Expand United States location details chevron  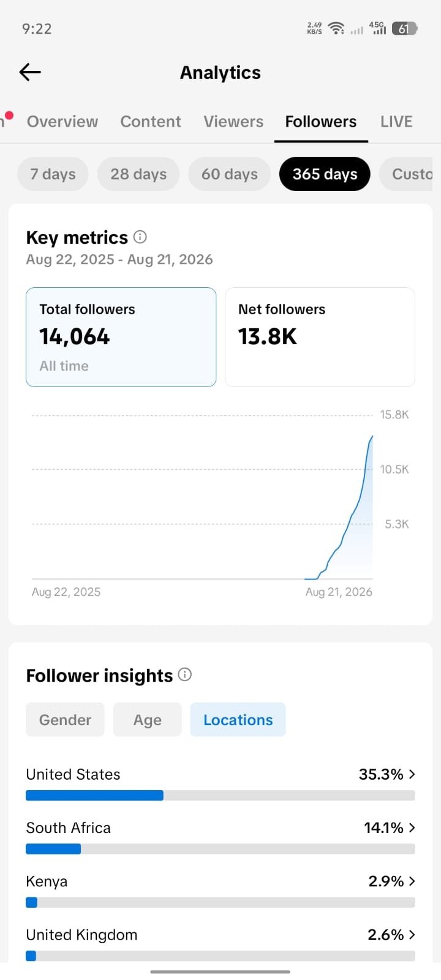click(412, 774)
